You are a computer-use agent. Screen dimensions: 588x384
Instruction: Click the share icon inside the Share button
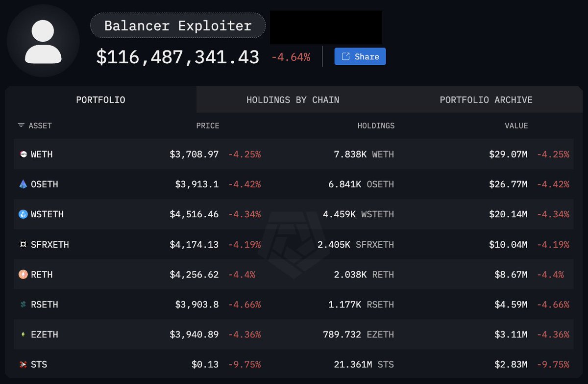[346, 56]
